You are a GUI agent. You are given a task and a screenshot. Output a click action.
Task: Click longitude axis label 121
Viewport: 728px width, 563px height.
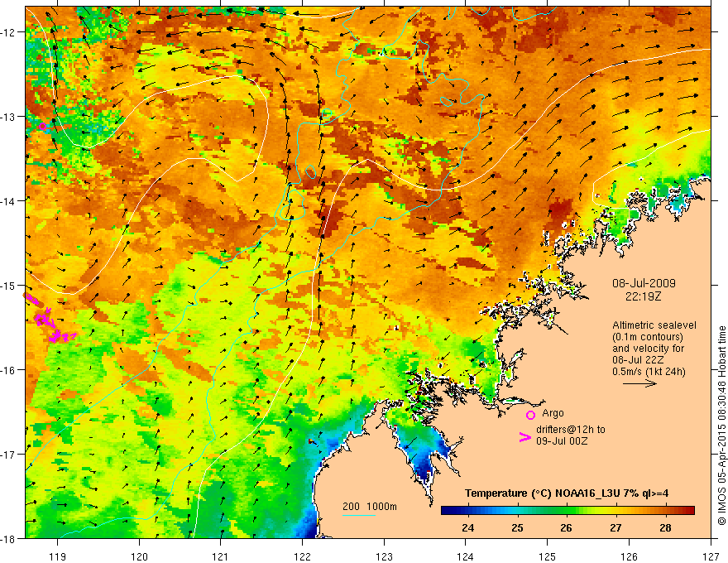221,556
